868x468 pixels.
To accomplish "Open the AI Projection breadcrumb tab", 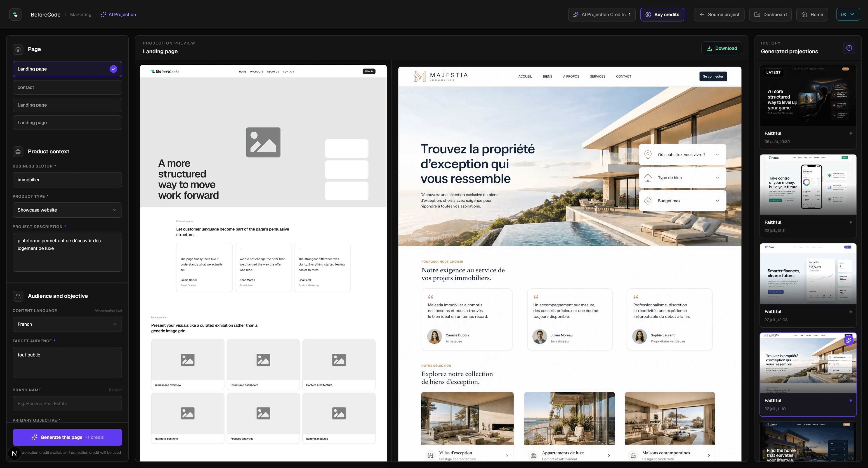I will 118,14.
